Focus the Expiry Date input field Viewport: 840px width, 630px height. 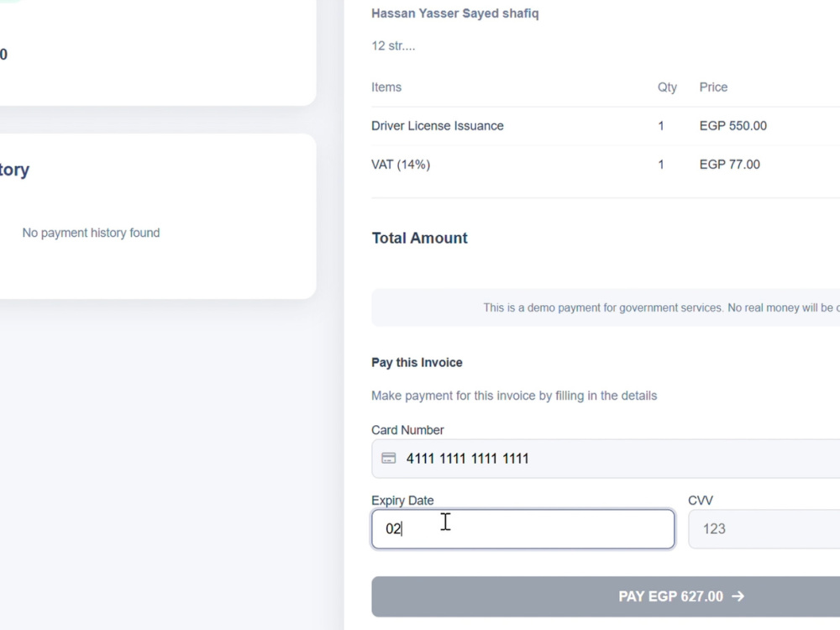pyautogui.click(x=522, y=528)
